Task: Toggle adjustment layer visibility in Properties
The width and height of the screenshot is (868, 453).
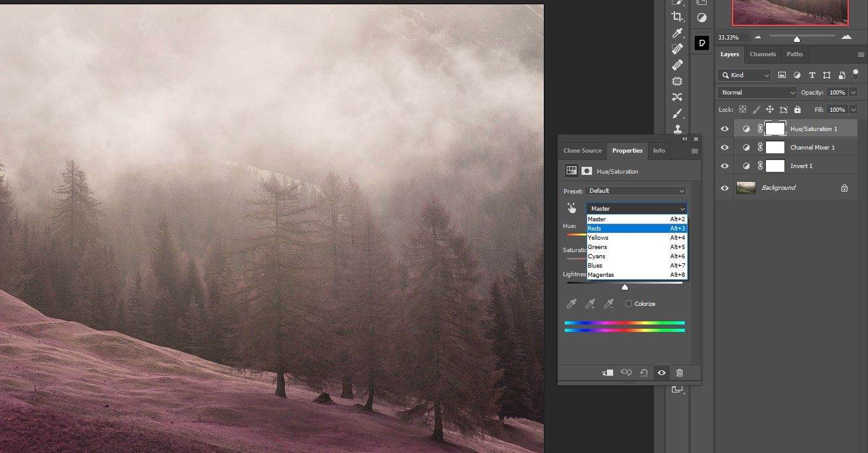Action: [662, 373]
